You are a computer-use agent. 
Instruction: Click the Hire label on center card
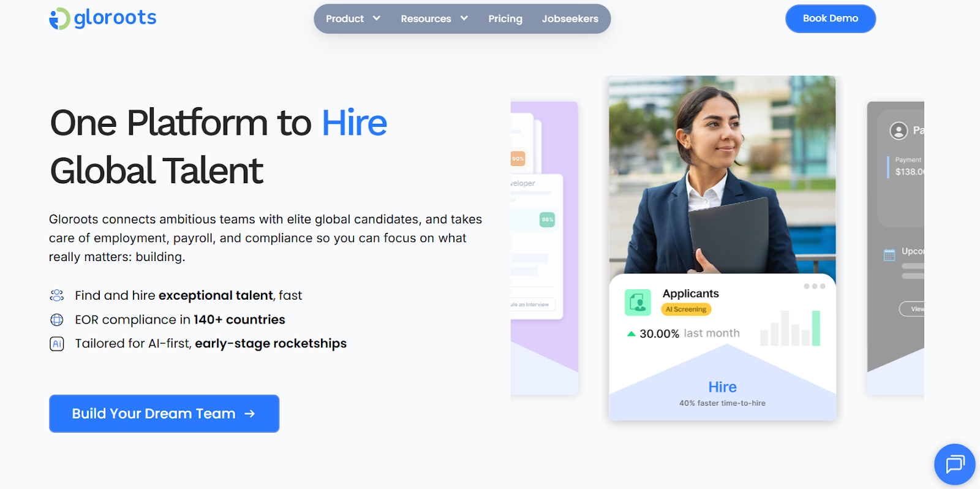pos(723,387)
